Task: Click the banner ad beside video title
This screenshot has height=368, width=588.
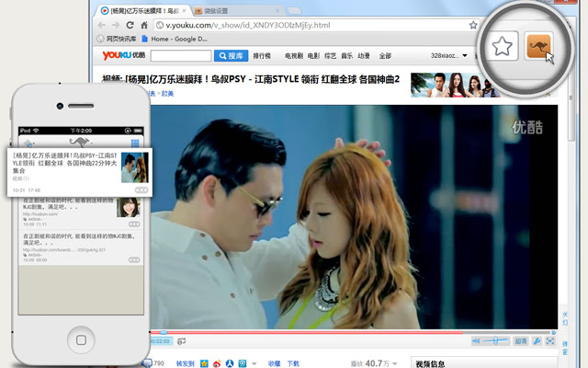Action: point(456,85)
